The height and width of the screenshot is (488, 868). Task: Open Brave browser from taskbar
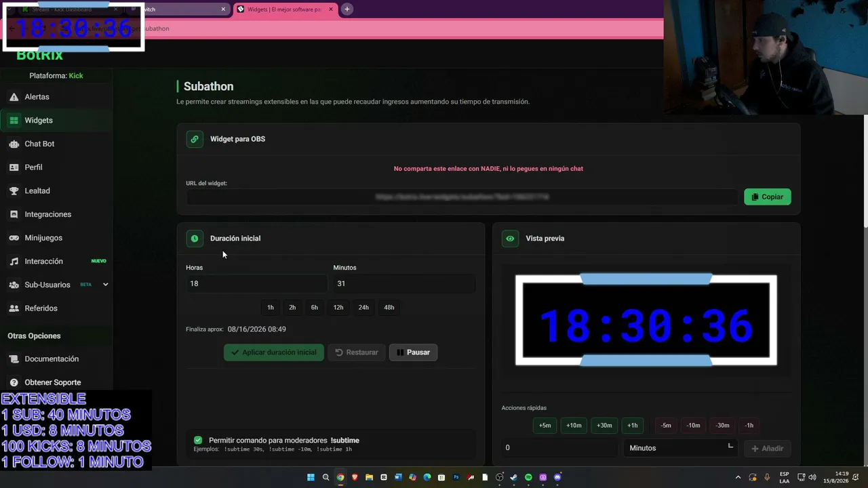coord(355,477)
